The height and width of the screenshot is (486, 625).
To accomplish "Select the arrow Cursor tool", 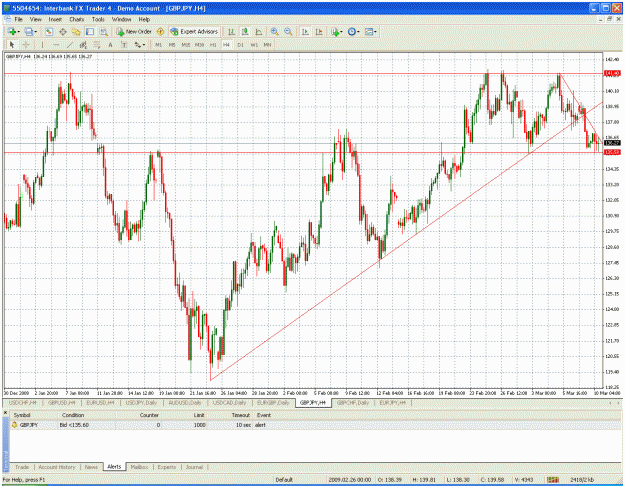I will (12, 45).
